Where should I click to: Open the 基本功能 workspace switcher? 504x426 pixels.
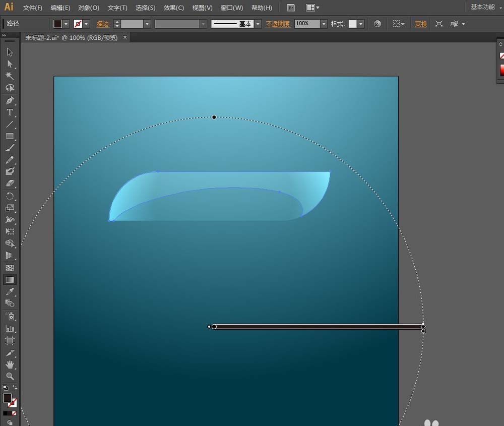(x=486, y=7)
